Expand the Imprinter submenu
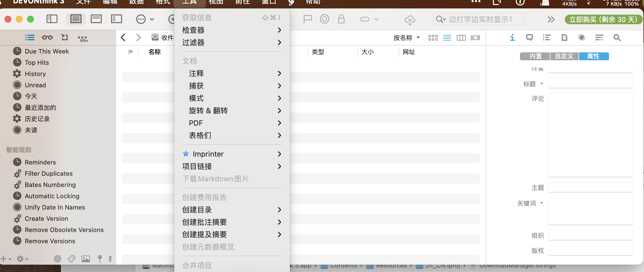The width and height of the screenshot is (644, 272). click(232, 154)
